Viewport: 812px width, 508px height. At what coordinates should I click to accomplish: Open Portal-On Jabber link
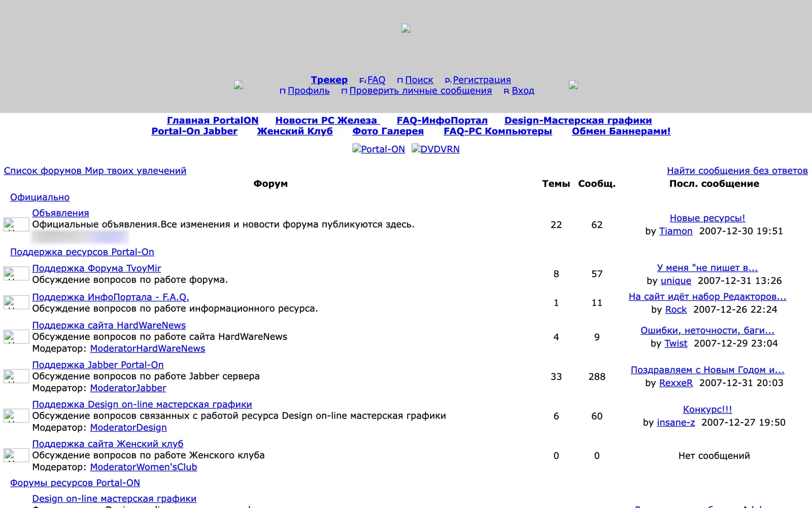pyautogui.click(x=194, y=131)
